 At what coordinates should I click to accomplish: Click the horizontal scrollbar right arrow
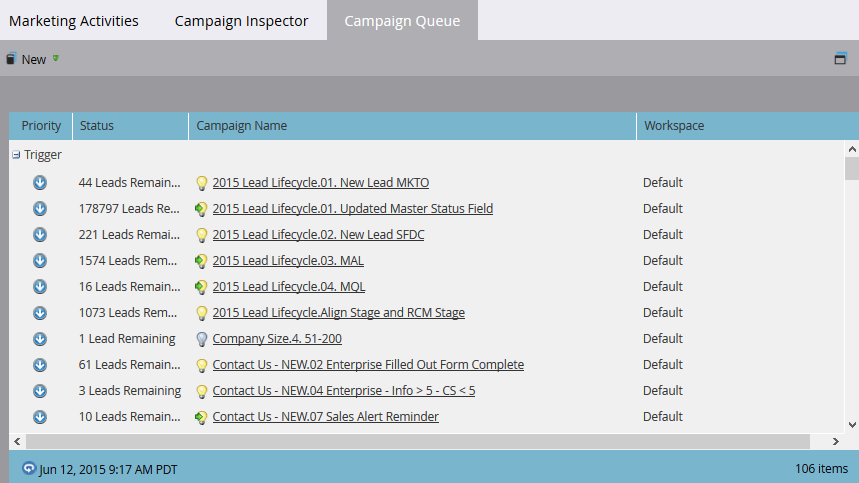[x=835, y=441]
